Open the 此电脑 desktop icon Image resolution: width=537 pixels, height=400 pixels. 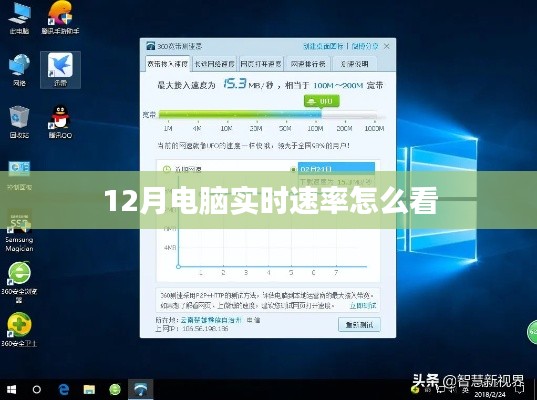[x=19, y=19]
